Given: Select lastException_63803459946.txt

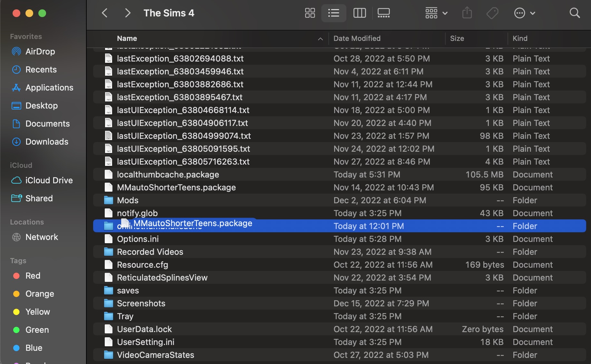Looking at the screenshot, I should click(x=339, y=72).
